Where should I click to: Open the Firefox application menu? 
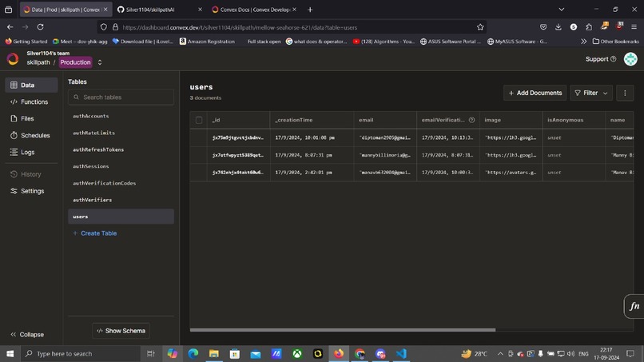(x=634, y=27)
